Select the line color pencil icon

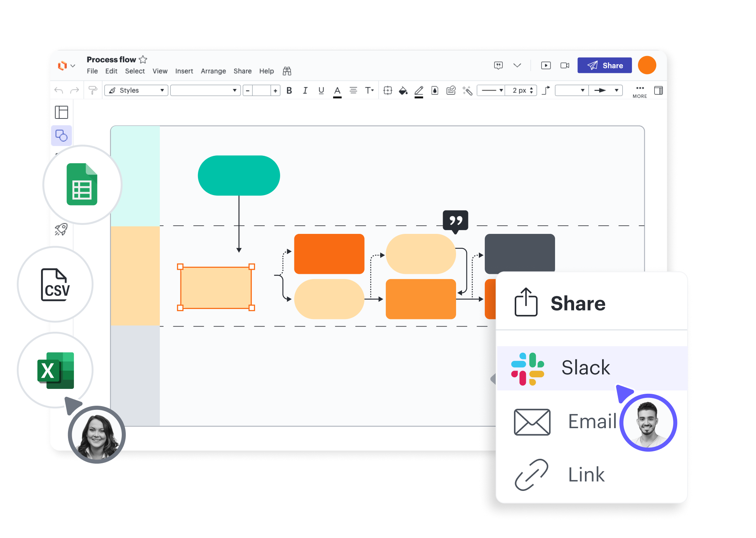(x=419, y=90)
